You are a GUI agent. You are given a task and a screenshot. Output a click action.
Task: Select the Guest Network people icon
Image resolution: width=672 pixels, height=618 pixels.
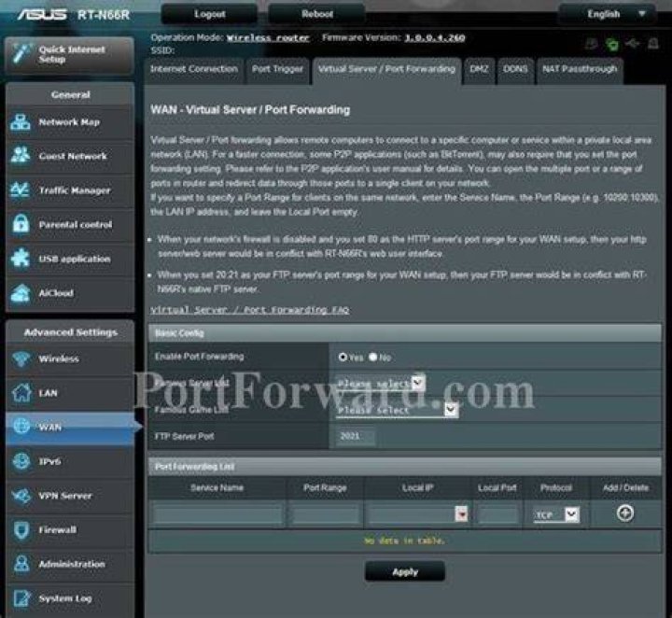click(x=21, y=156)
